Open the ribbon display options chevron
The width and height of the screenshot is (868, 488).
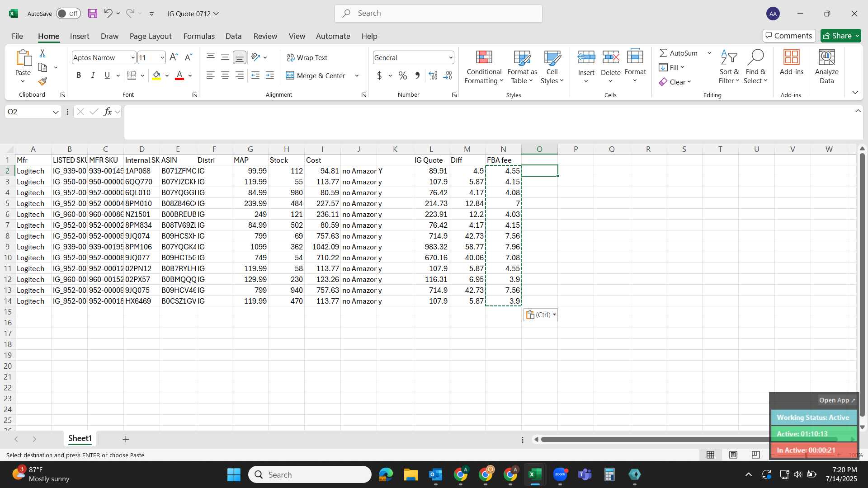pyautogui.click(x=855, y=93)
